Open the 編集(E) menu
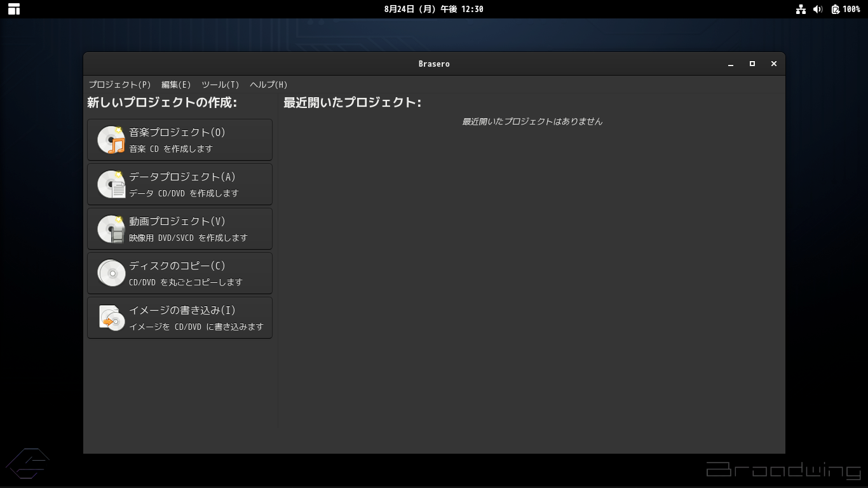 (x=176, y=85)
